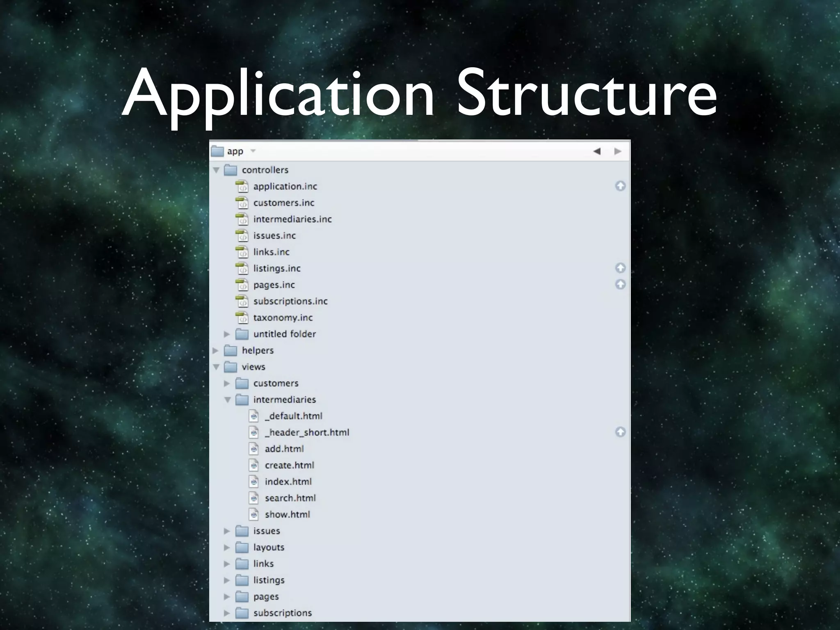Image resolution: width=840 pixels, height=630 pixels.
Task: Select the 'customers.inc' file name
Action: click(284, 203)
